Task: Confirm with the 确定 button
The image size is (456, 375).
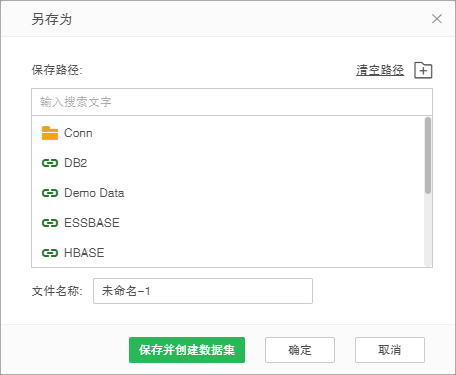Action: tap(300, 350)
